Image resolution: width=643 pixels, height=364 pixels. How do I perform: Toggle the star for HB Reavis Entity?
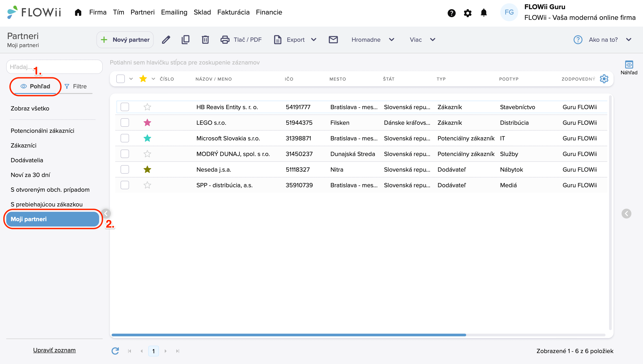coord(147,107)
